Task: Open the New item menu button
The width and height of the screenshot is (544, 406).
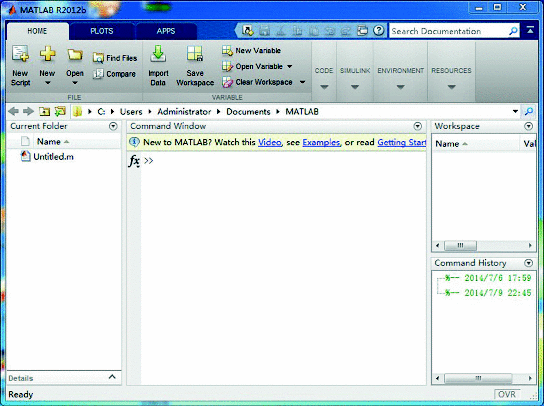Action: [47, 66]
